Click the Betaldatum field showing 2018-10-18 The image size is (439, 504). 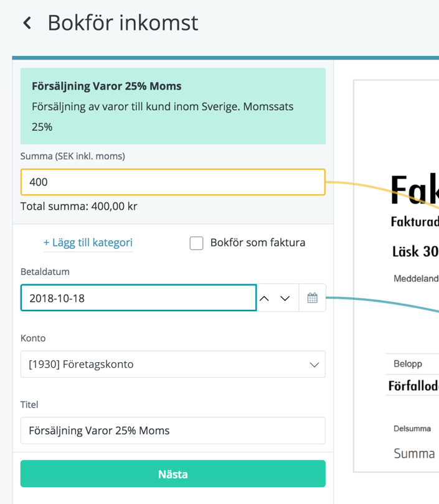click(x=139, y=297)
